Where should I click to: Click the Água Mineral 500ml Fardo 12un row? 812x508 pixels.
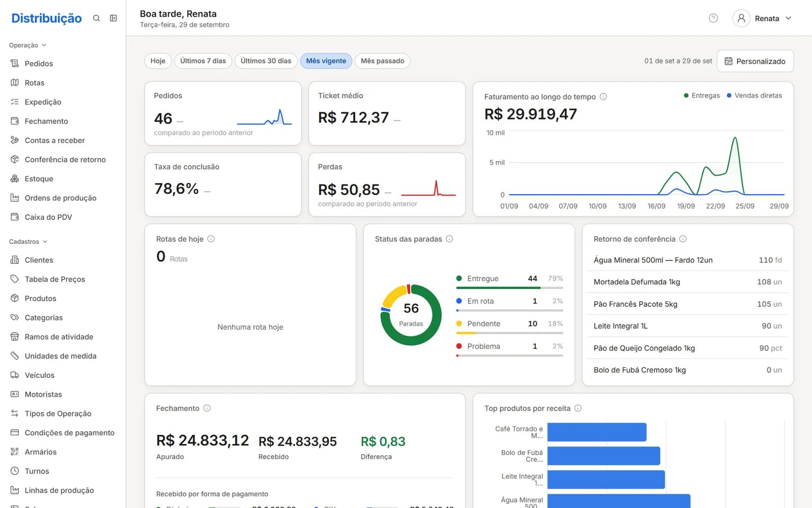[x=688, y=260]
